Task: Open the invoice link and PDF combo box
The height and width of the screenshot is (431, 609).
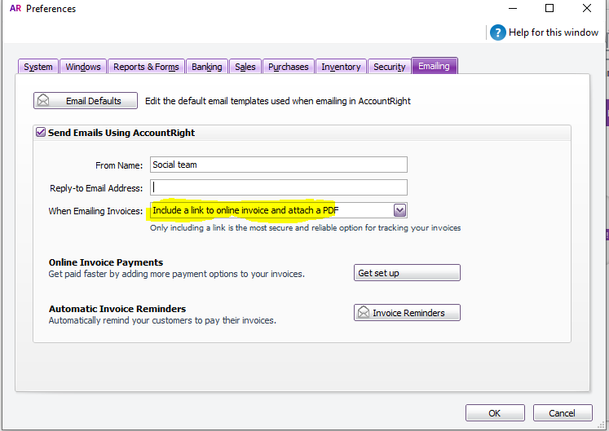Action: click(270, 210)
